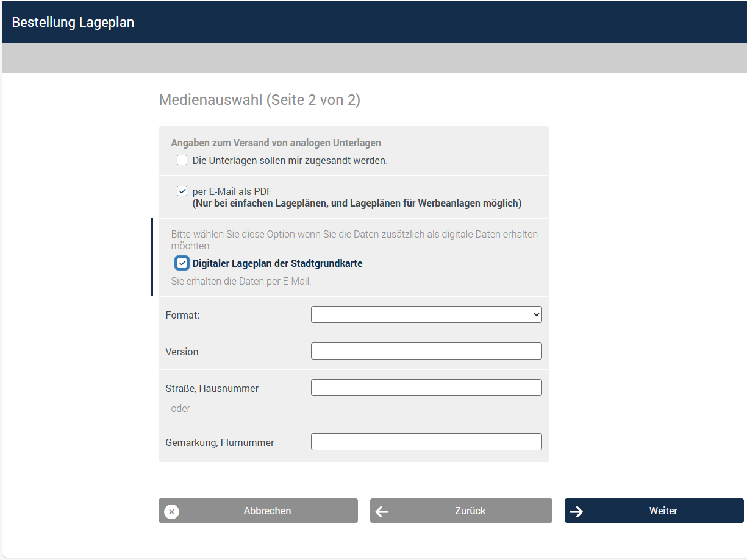Uncheck the 'Digitaler Lageplan der Stadtgrundkarte' checkbox
Viewport: 747px width, 560px height.
pyautogui.click(x=182, y=263)
